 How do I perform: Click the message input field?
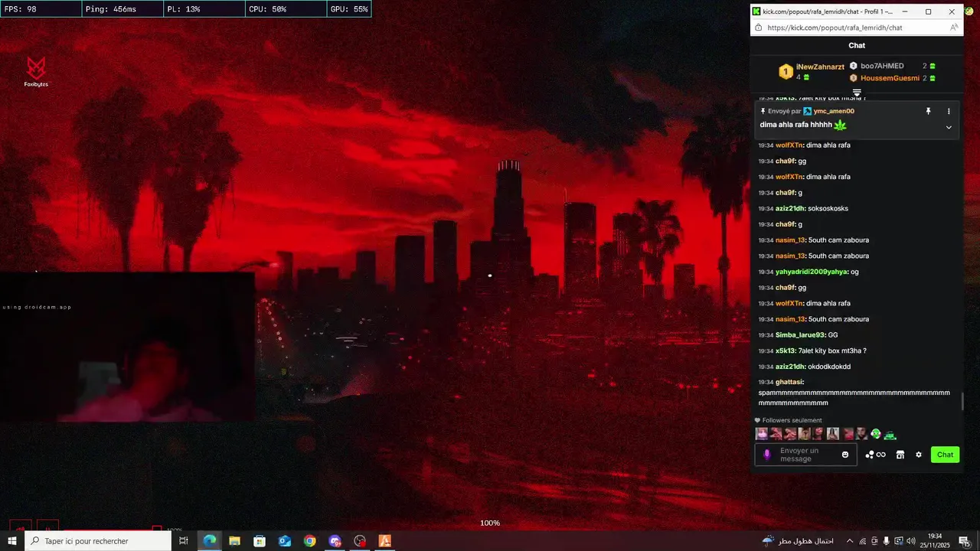tap(807, 455)
